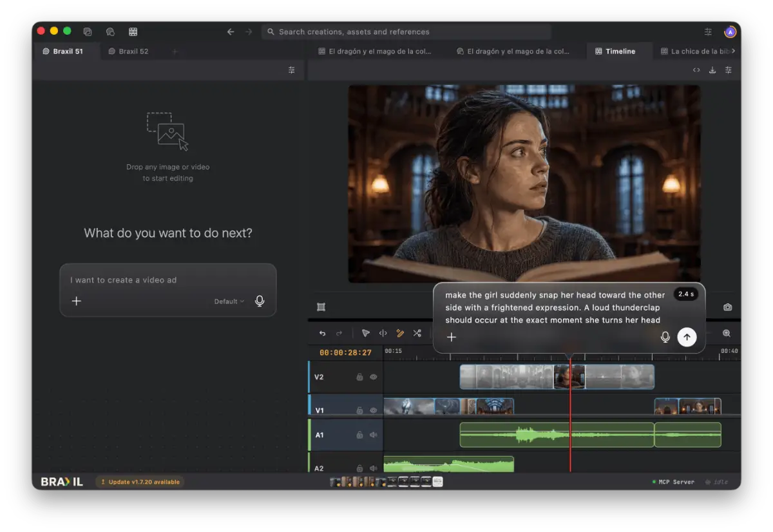This screenshot has height=532, width=773.
Task: Show more tabs with the overflow chevron
Action: 733,51
